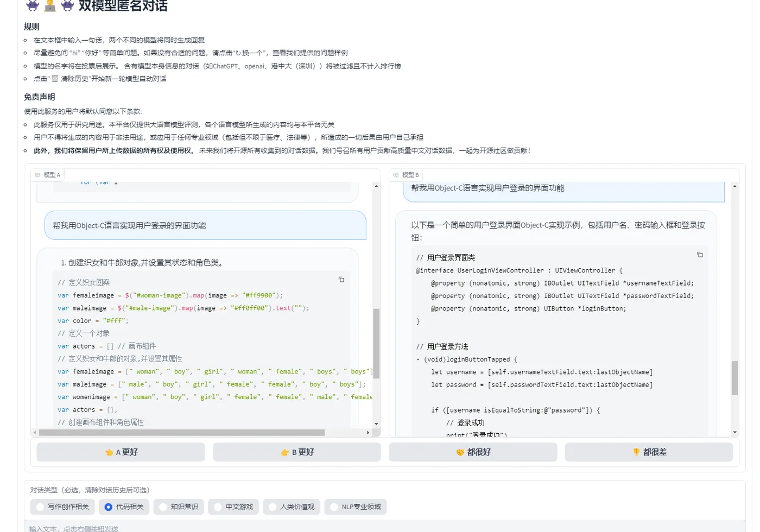Click code comment '// 用户登录方法'
Screen dimensions: 760x532
point(442,346)
